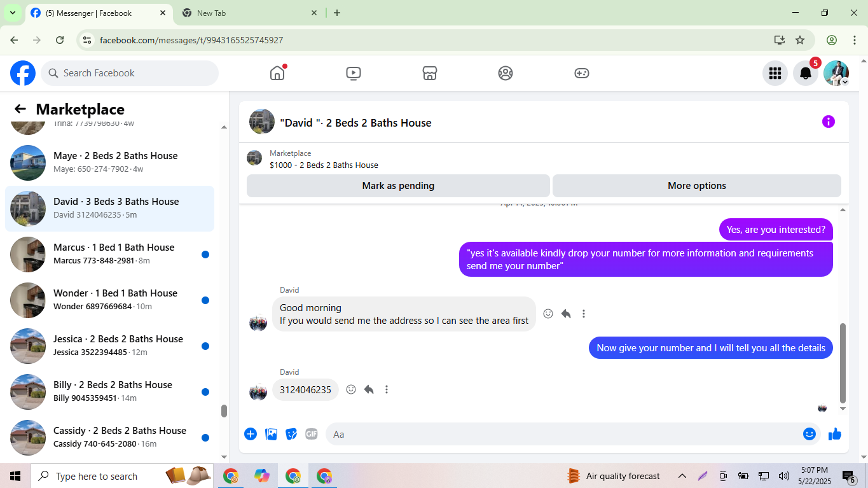868x488 pixels.
Task: Click the Chrome address bar URL
Action: tap(191, 40)
